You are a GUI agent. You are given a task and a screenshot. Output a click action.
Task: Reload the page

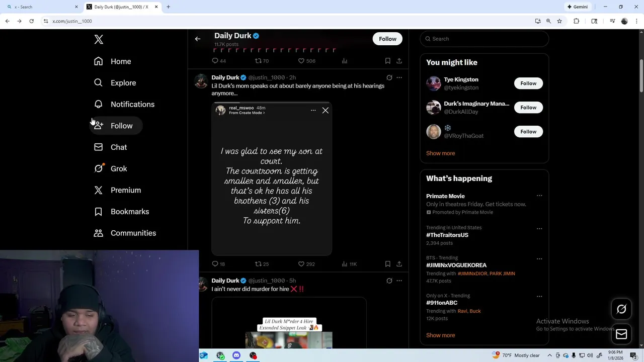(31, 21)
